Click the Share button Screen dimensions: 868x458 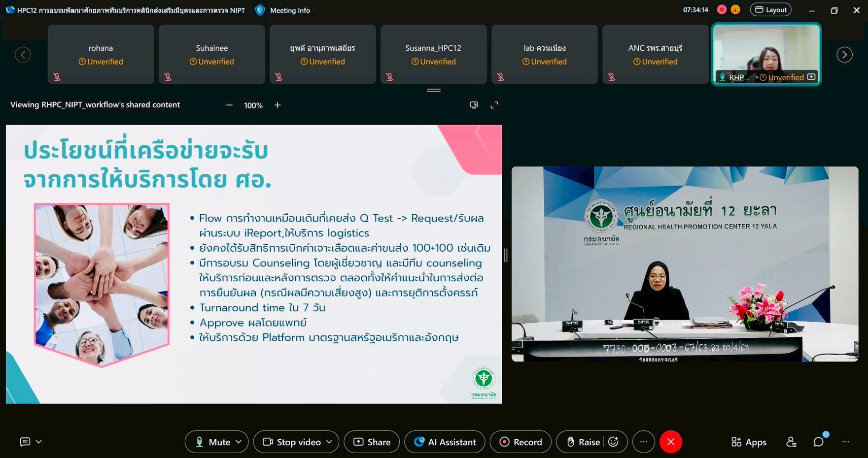click(372, 442)
